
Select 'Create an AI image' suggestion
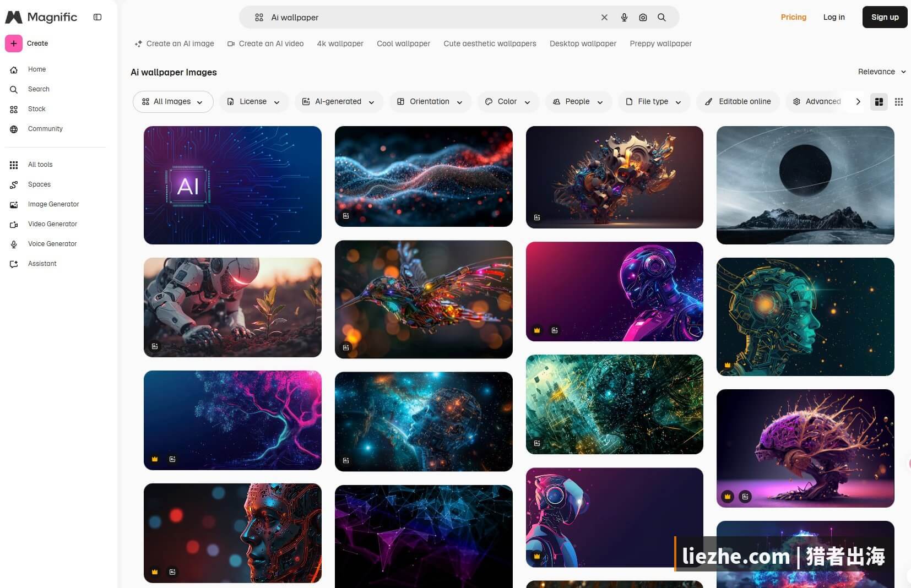click(174, 43)
